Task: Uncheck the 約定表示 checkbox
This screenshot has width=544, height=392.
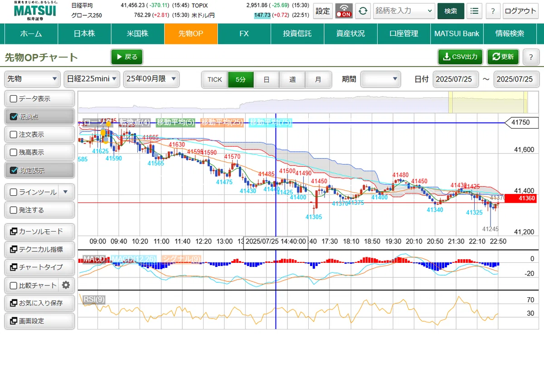Action: tap(14, 170)
